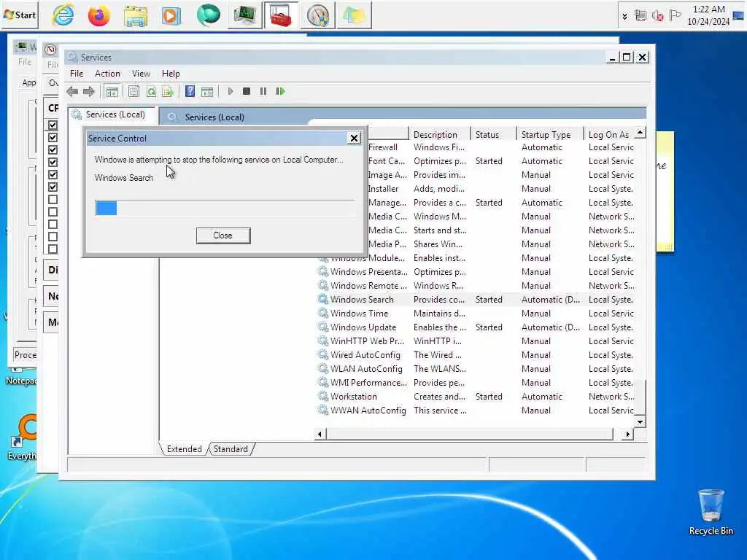Viewport: 747px width, 560px height.
Task: Click horizontal scrollbar left arrow
Action: click(320, 434)
